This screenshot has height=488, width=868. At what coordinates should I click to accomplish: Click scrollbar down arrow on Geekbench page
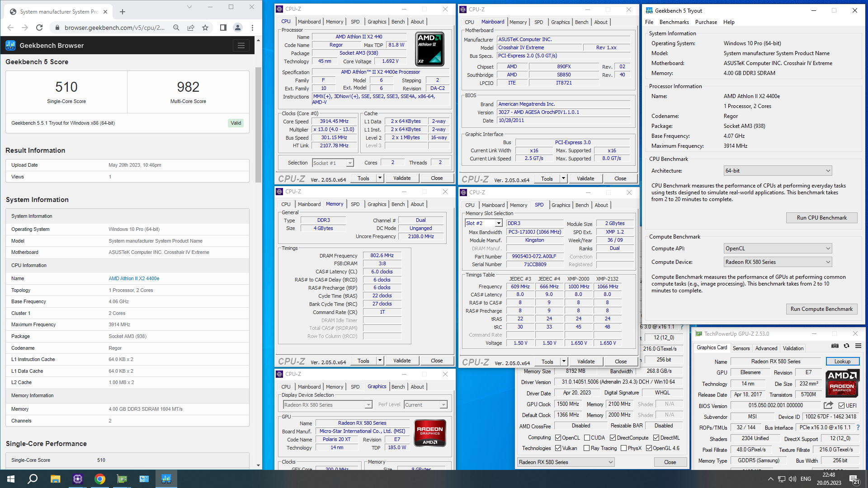point(259,465)
